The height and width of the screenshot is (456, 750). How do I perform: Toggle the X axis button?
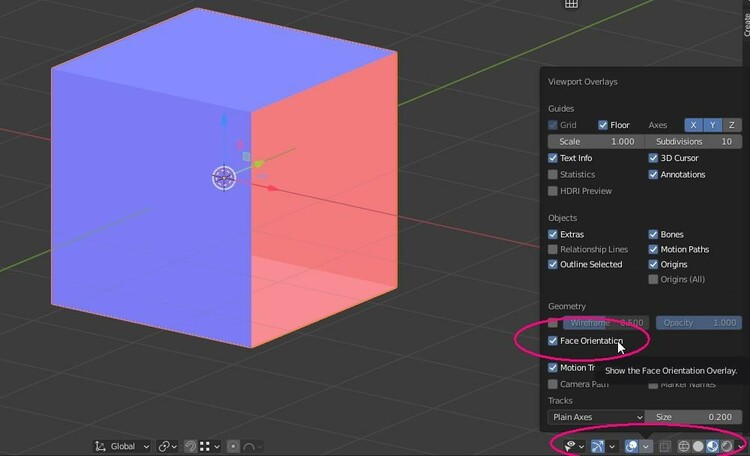pyautogui.click(x=692, y=125)
